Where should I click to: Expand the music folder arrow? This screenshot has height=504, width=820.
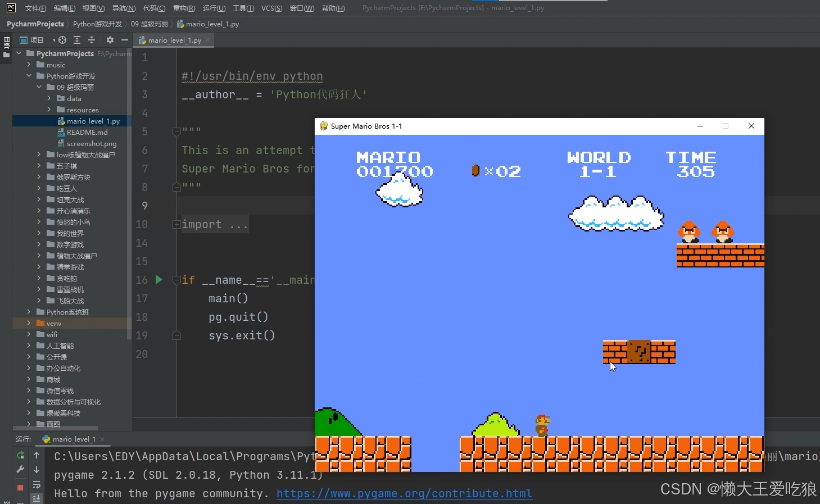(x=29, y=65)
